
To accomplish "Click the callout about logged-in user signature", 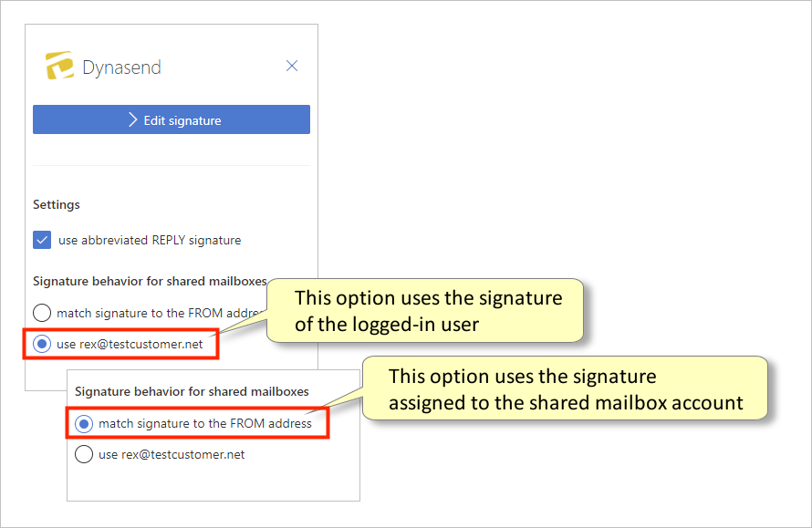I will click(x=429, y=311).
